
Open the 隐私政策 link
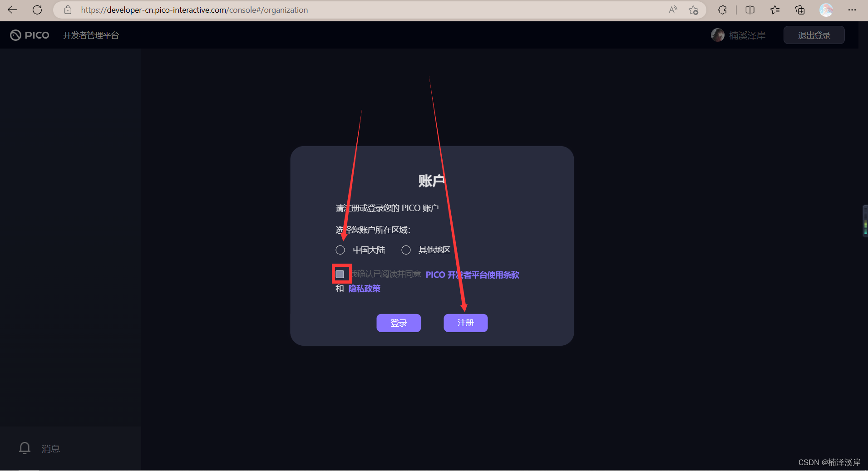coord(364,289)
